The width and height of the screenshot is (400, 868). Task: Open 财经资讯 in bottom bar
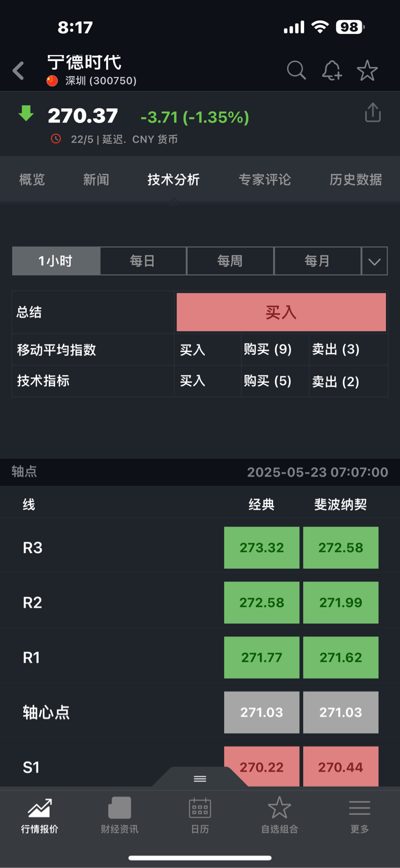coord(119,815)
